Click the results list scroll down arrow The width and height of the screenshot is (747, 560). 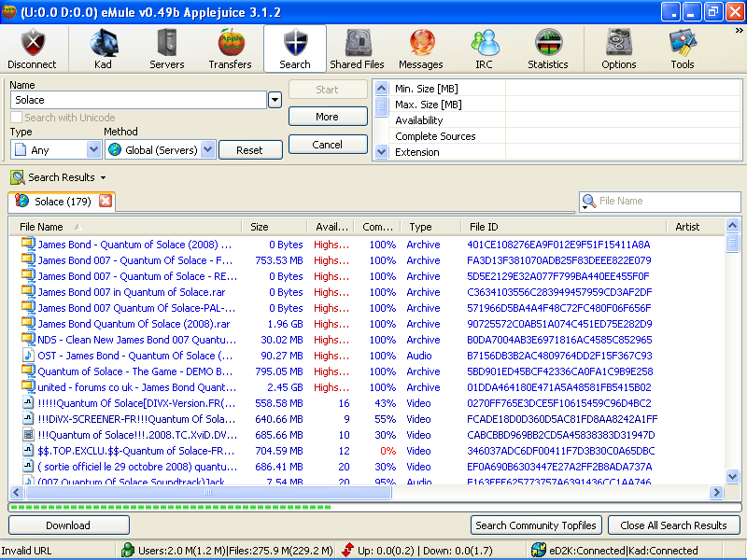732,475
